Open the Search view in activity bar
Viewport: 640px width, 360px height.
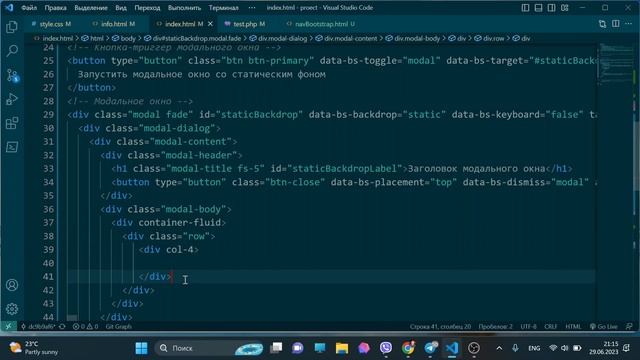coord(12,51)
